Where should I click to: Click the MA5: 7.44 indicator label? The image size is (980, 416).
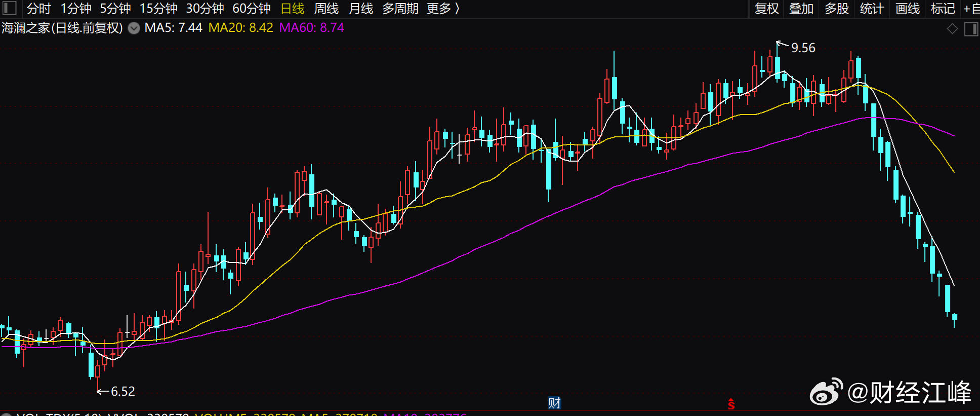click(x=173, y=28)
